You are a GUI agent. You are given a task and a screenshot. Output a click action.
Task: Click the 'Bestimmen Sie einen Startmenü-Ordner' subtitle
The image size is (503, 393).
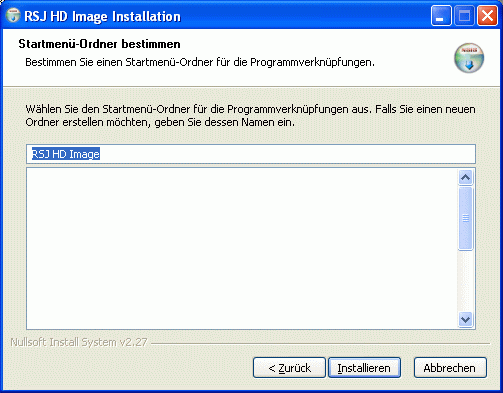tap(200, 62)
